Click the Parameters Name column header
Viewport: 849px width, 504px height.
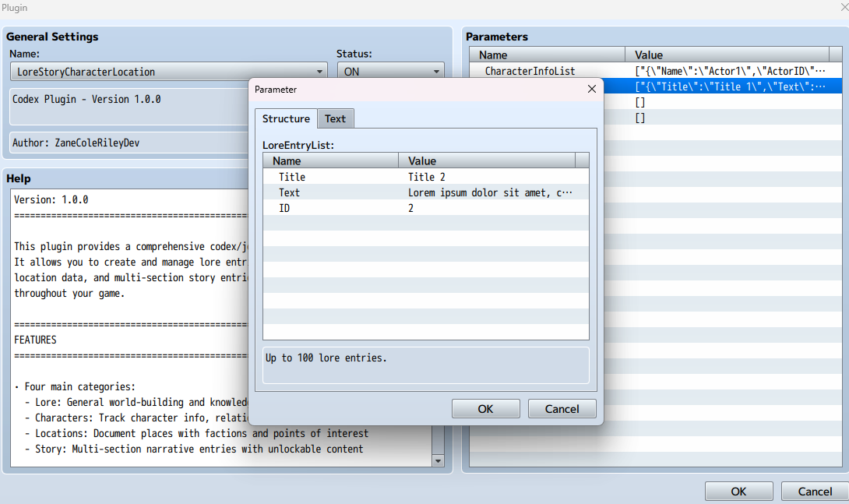tap(547, 55)
